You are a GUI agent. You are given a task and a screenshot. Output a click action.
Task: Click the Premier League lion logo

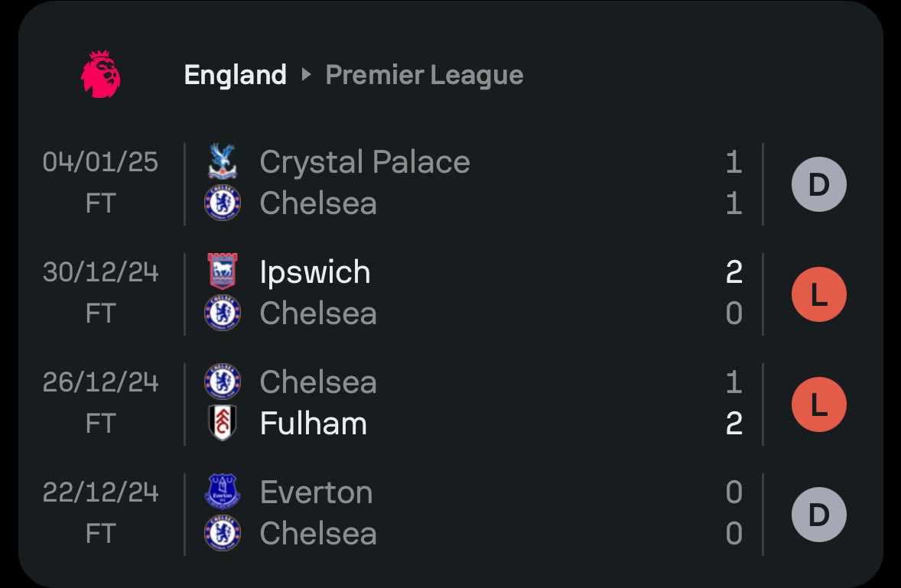[x=101, y=74]
